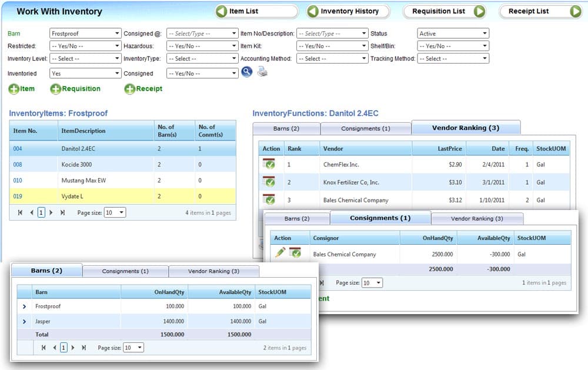Sort by ItemDescription column header
Image resolution: width=588 pixels, height=370 pixels.
83,131
